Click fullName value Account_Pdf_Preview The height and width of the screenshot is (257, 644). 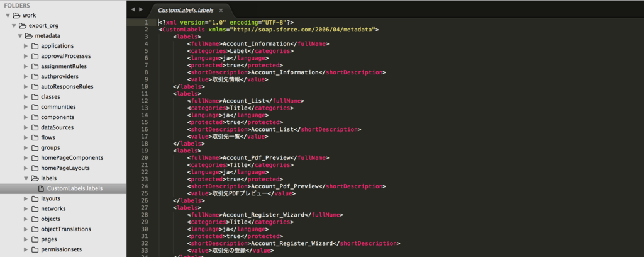tap(257, 158)
